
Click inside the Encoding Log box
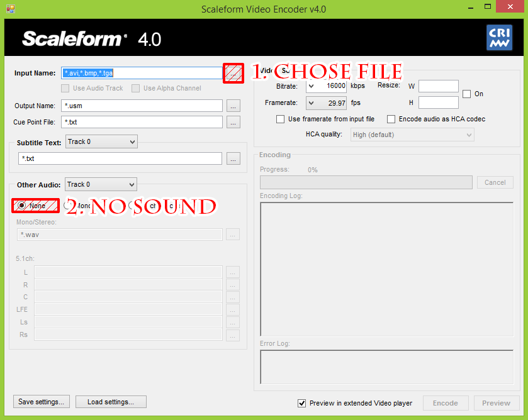click(x=386, y=269)
